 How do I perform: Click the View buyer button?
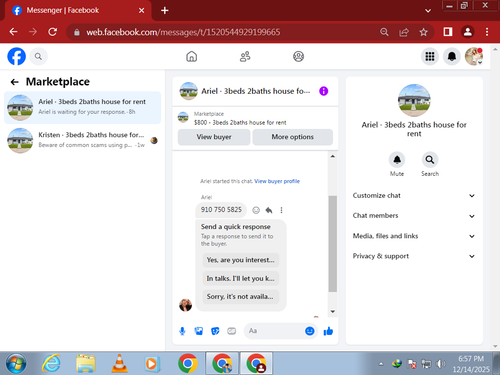point(214,137)
